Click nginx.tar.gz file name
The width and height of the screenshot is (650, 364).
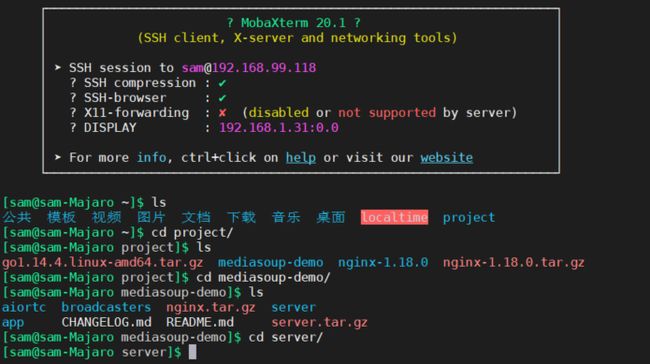pyautogui.click(x=211, y=307)
